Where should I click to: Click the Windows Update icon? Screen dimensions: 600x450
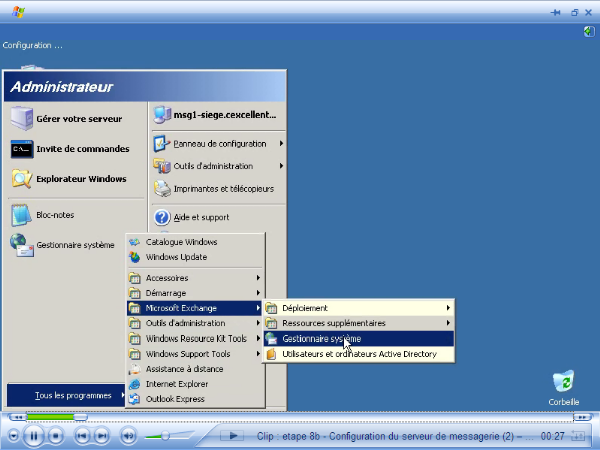coord(134,257)
